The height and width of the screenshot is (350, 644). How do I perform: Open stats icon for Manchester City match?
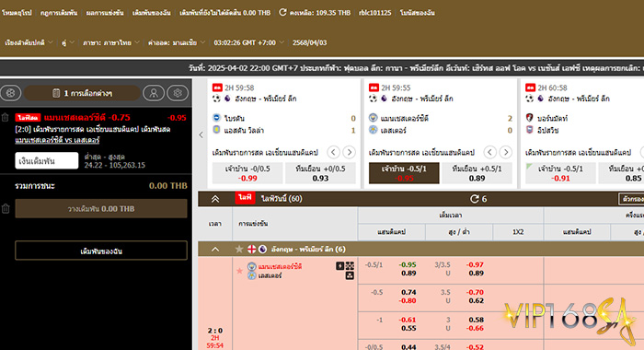[x=350, y=275]
